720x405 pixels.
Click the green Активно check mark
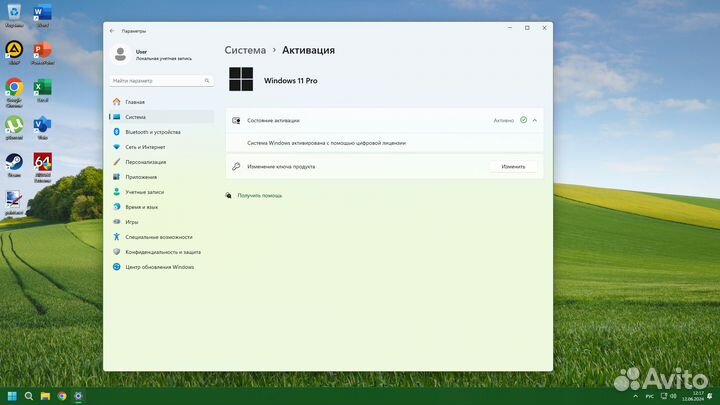523,120
